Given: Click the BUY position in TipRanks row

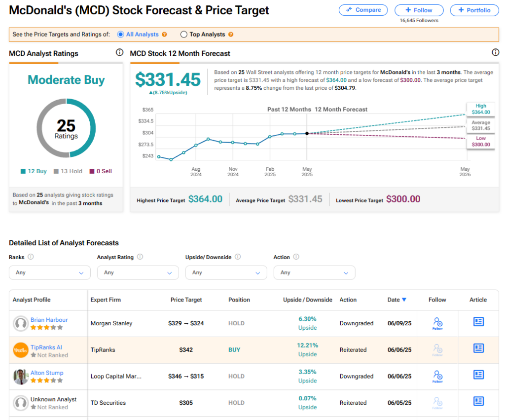Looking at the screenshot, I should pos(234,350).
